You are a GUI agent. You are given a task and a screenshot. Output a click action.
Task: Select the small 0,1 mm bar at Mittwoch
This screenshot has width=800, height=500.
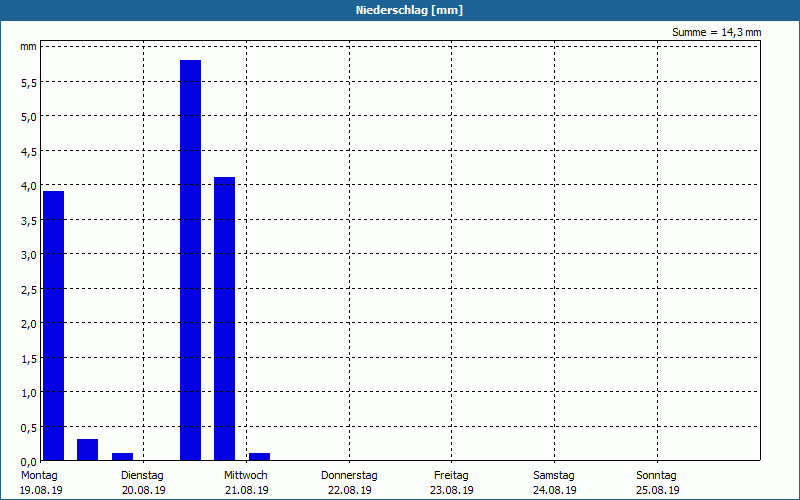tap(259, 457)
